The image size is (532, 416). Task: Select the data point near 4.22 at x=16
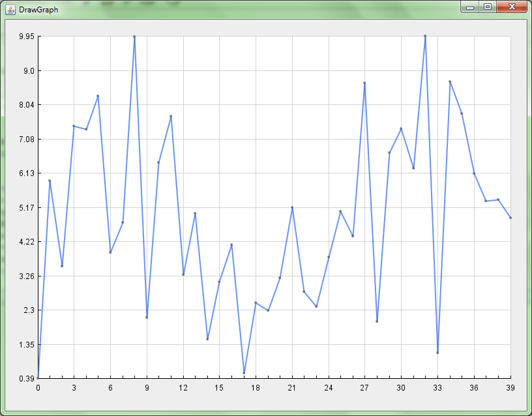pos(231,246)
